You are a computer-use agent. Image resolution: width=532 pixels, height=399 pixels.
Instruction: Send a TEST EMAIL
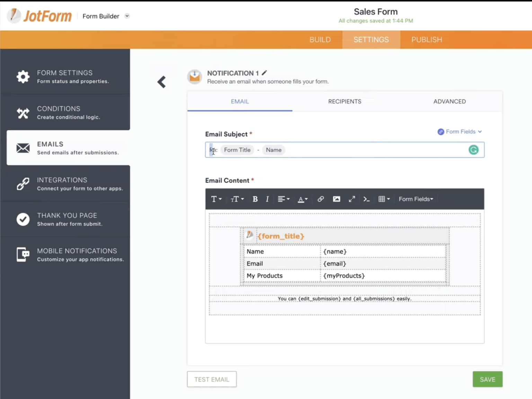[x=212, y=379]
